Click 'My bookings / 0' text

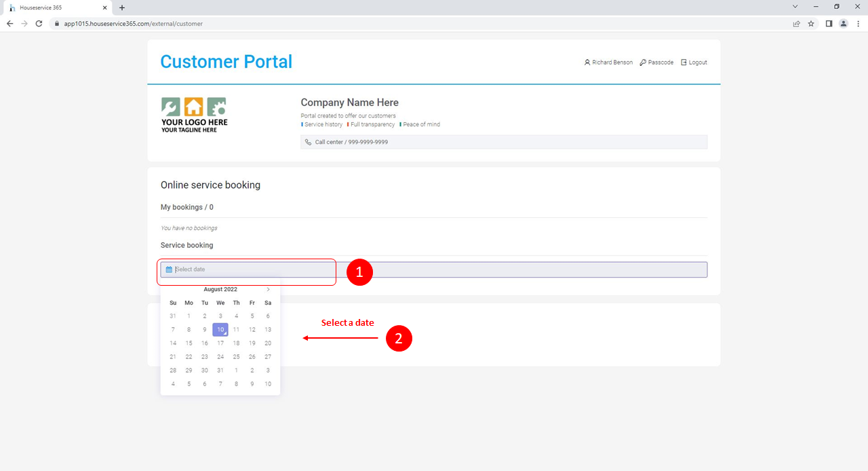click(187, 207)
